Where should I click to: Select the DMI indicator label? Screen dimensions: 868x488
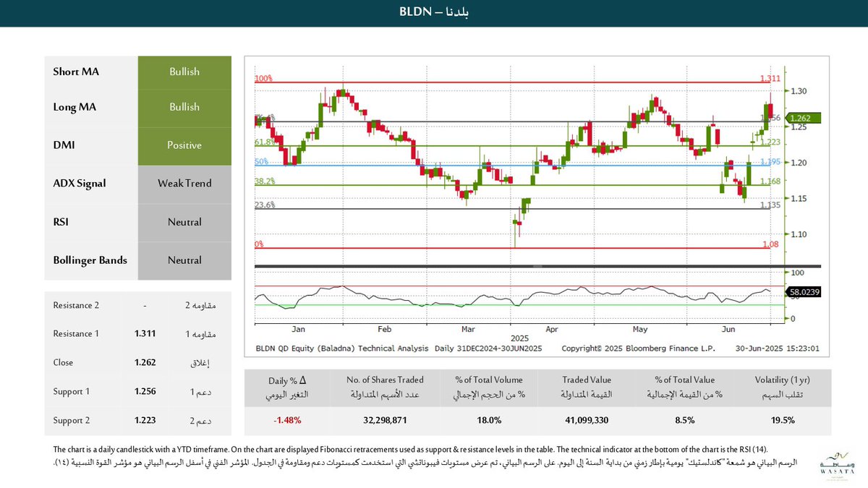(x=64, y=145)
